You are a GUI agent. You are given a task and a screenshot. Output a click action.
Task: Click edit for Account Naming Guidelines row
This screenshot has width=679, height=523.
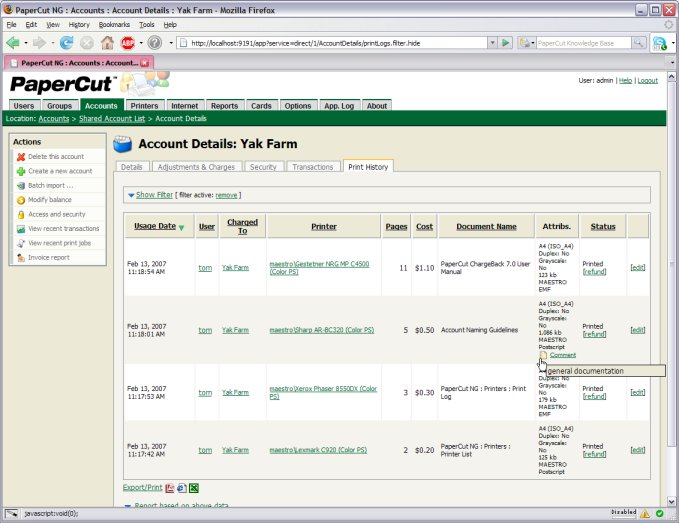pos(637,330)
